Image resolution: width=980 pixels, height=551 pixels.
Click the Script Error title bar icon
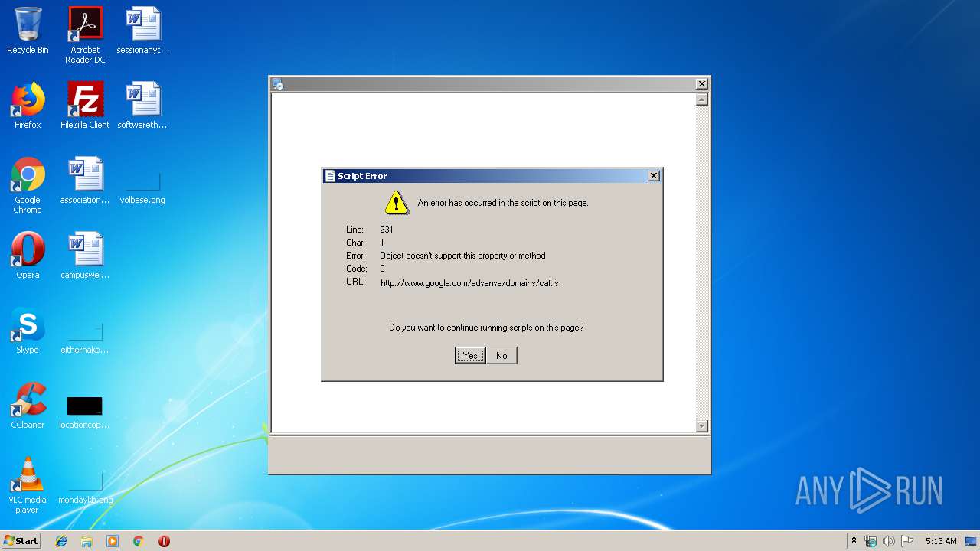click(x=330, y=176)
